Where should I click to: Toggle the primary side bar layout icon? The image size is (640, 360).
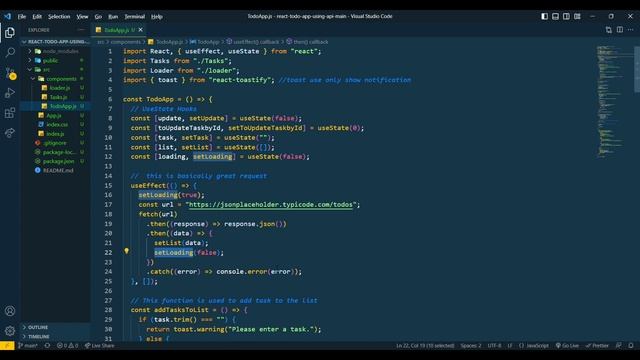(x=544, y=16)
